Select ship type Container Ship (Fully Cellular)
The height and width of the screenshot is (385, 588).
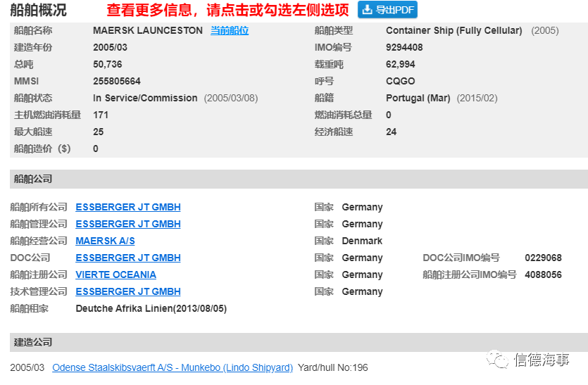pyautogui.click(x=453, y=30)
